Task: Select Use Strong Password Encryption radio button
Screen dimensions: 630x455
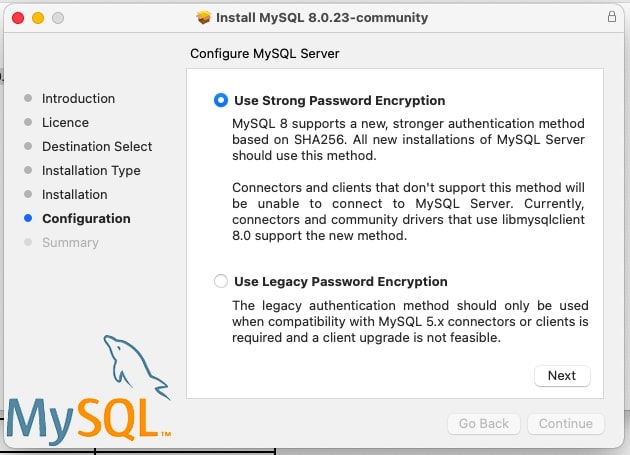Action: [221, 101]
